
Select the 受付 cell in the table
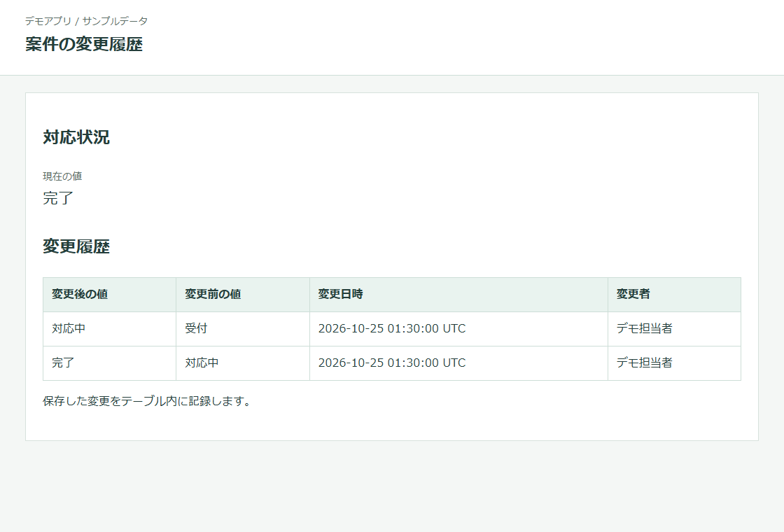point(243,329)
